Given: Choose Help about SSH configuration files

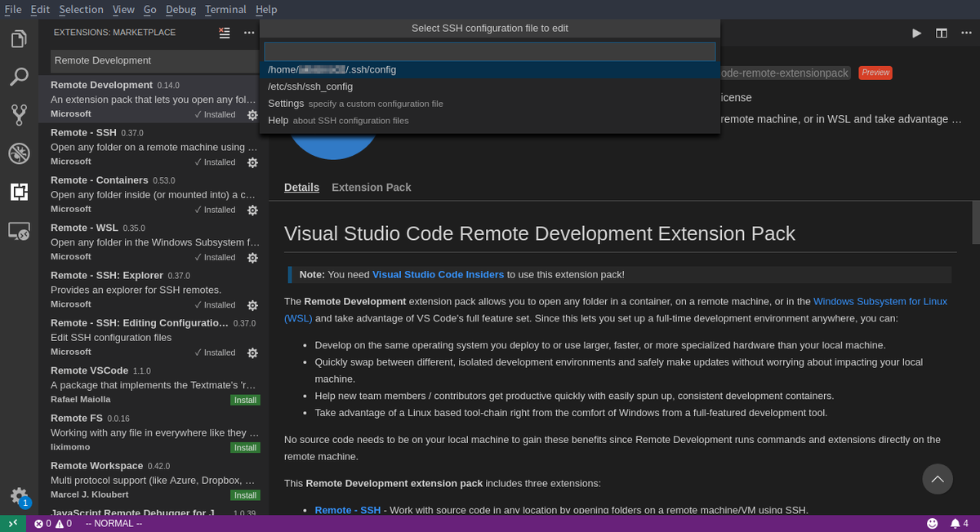Looking at the screenshot, I should [490, 121].
